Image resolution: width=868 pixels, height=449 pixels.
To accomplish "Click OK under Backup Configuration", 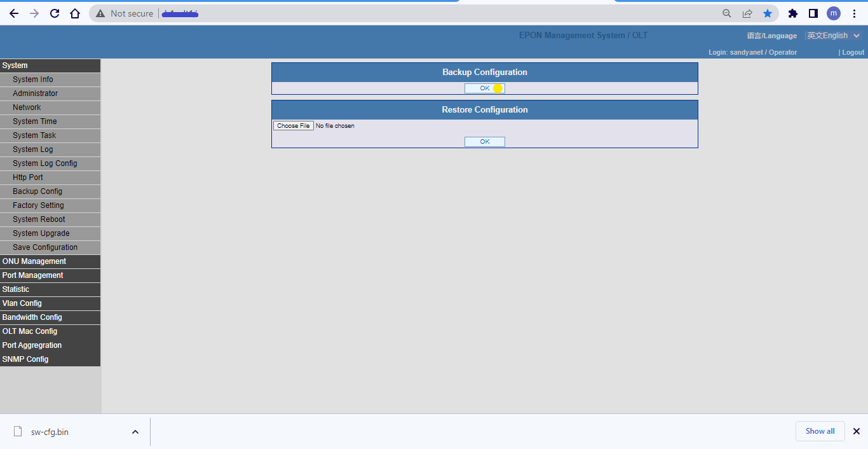I will pyautogui.click(x=484, y=88).
